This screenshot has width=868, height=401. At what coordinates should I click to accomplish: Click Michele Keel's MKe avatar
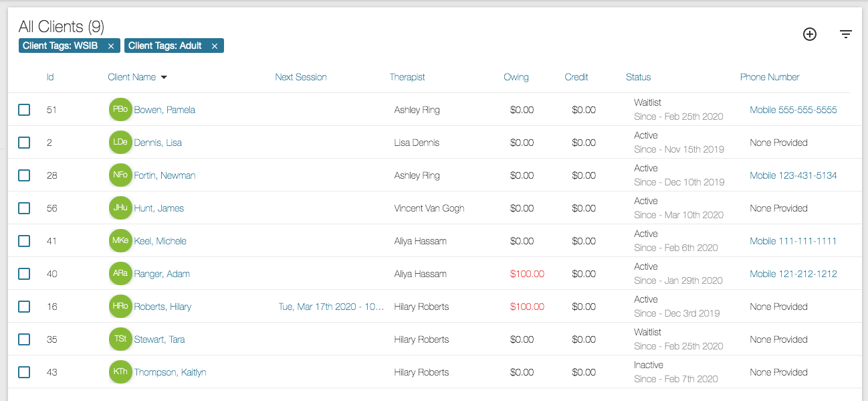pyautogui.click(x=120, y=240)
